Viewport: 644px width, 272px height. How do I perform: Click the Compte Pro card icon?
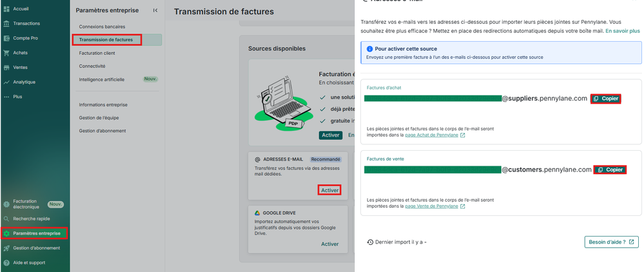tap(6, 38)
